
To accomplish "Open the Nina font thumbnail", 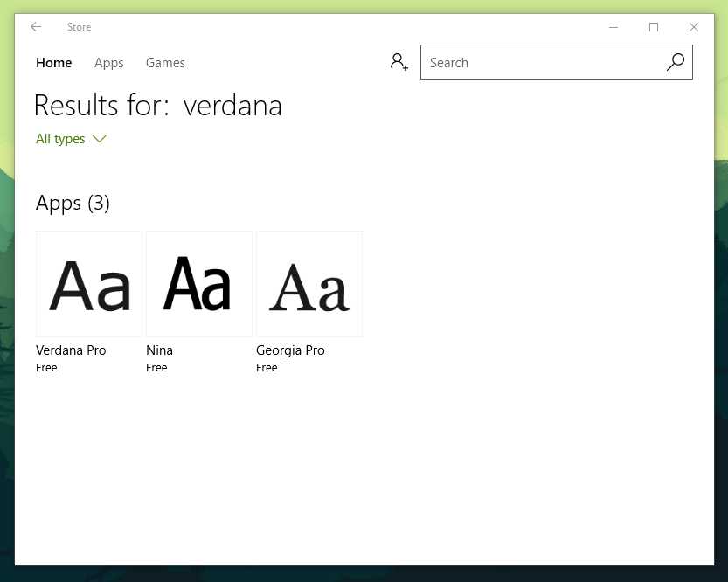I will (199, 284).
